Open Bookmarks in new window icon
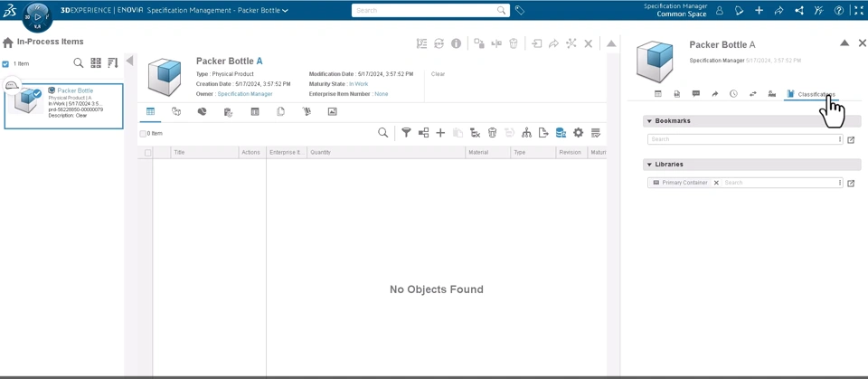868x379 pixels. tap(851, 139)
